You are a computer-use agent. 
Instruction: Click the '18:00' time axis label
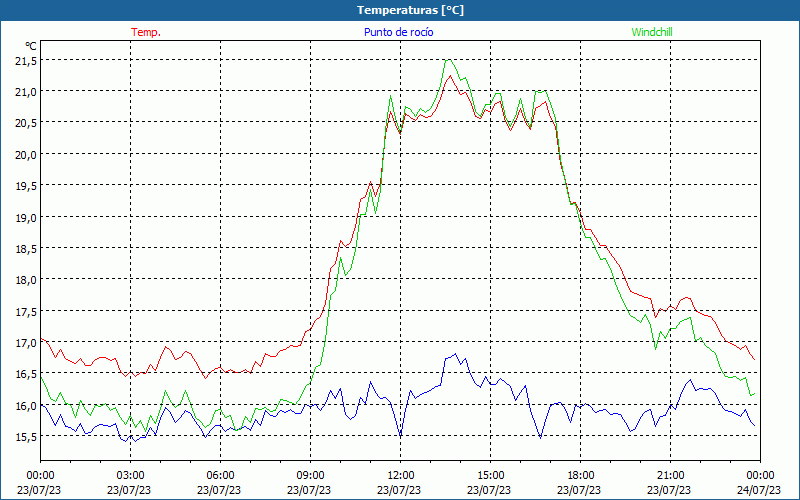pos(581,476)
